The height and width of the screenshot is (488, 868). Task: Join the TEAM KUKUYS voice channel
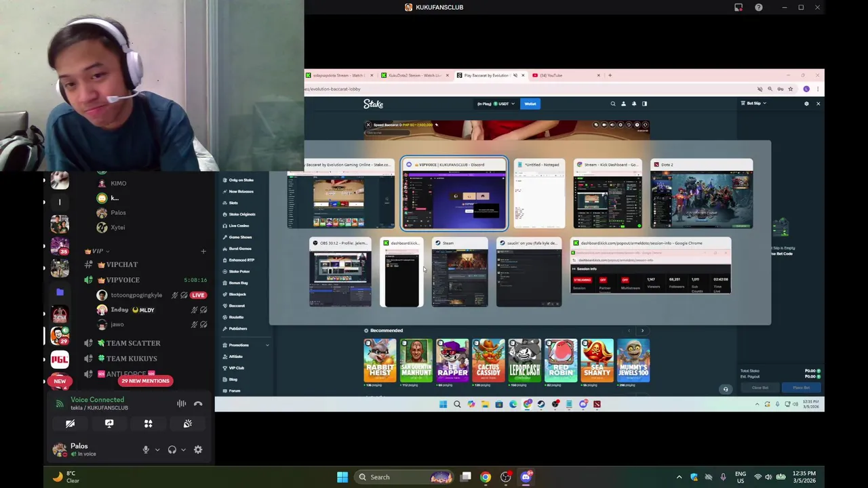click(132, 359)
